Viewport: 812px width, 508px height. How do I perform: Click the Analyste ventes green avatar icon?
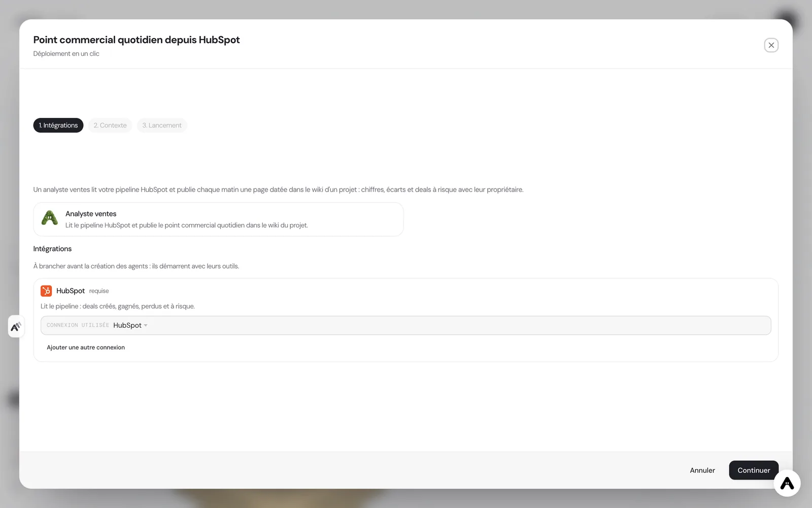(x=50, y=218)
